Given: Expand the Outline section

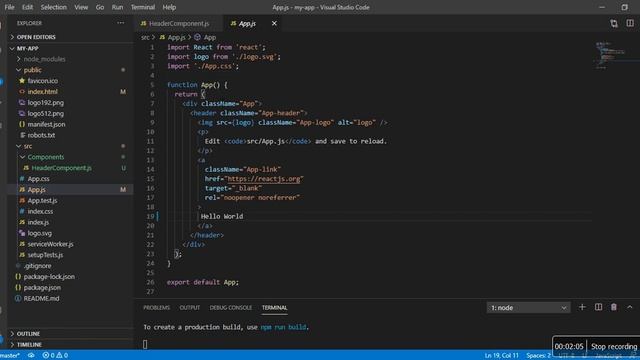Looking at the screenshot, I should [x=28, y=334].
